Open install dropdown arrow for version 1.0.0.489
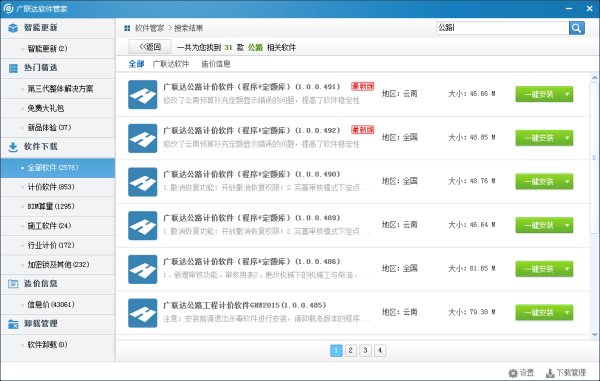The width and height of the screenshot is (600, 381). tap(567, 225)
